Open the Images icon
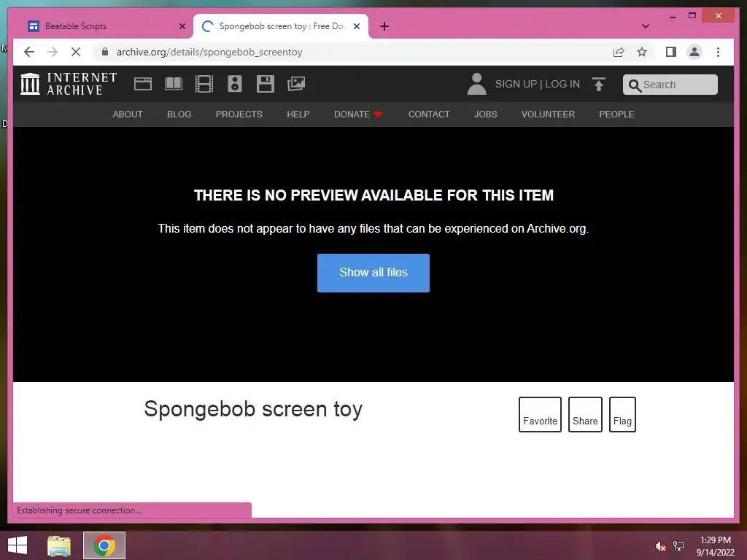The width and height of the screenshot is (747, 560). click(x=296, y=84)
